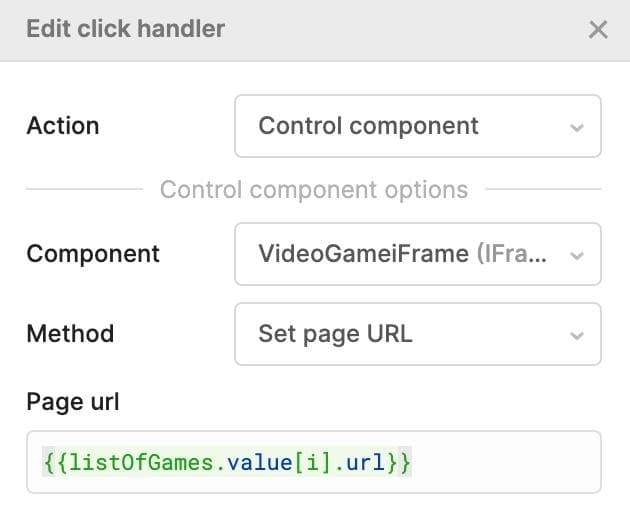630x512 pixels.
Task: Focus the Page url input field
Action: pyautogui.click(x=500, y=462)
